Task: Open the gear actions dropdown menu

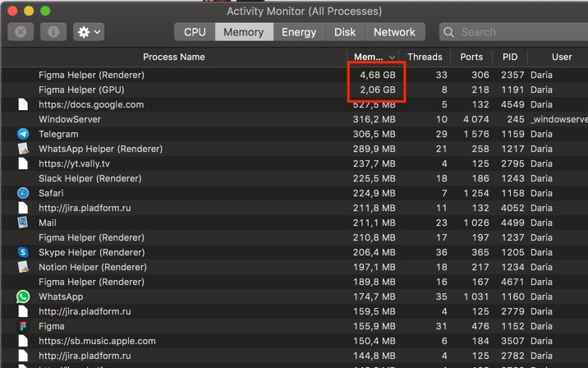Action: click(x=89, y=32)
